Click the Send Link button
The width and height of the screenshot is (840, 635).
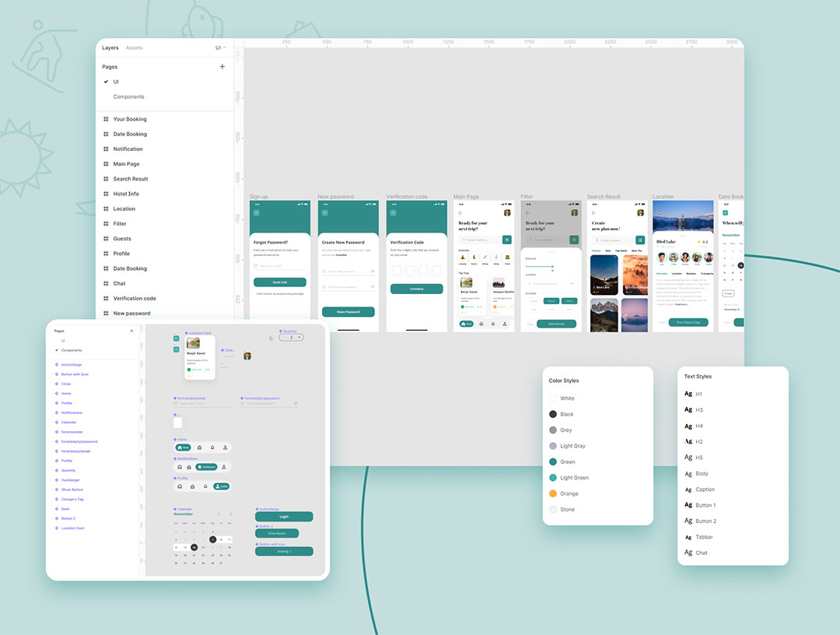[x=280, y=282]
